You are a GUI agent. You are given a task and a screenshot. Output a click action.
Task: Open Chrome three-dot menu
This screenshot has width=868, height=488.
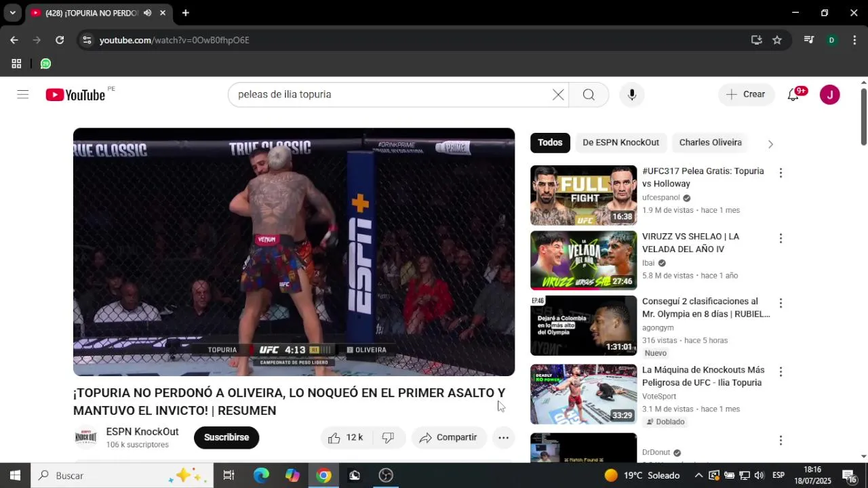[854, 40]
